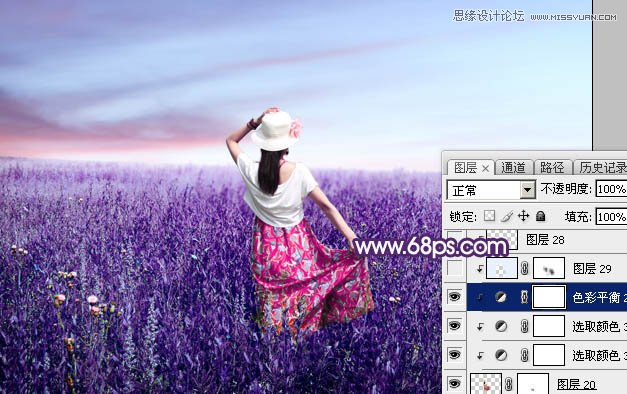Select the 图层 29 image thumbnail
The image size is (627, 394).
pos(502,268)
